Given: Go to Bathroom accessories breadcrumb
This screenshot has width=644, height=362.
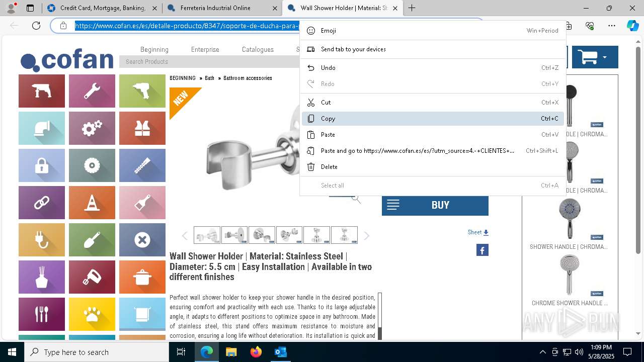Looking at the screenshot, I should pos(248,78).
